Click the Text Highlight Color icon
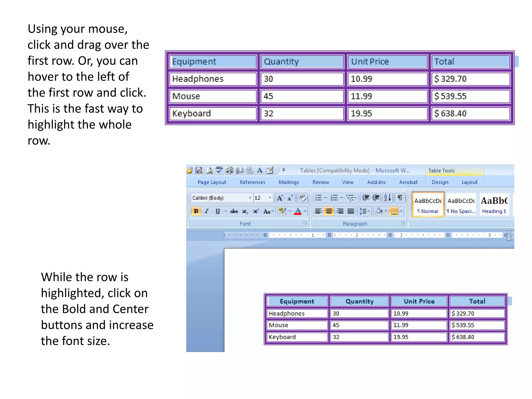The height and width of the screenshot is (399, 532). 282,211
